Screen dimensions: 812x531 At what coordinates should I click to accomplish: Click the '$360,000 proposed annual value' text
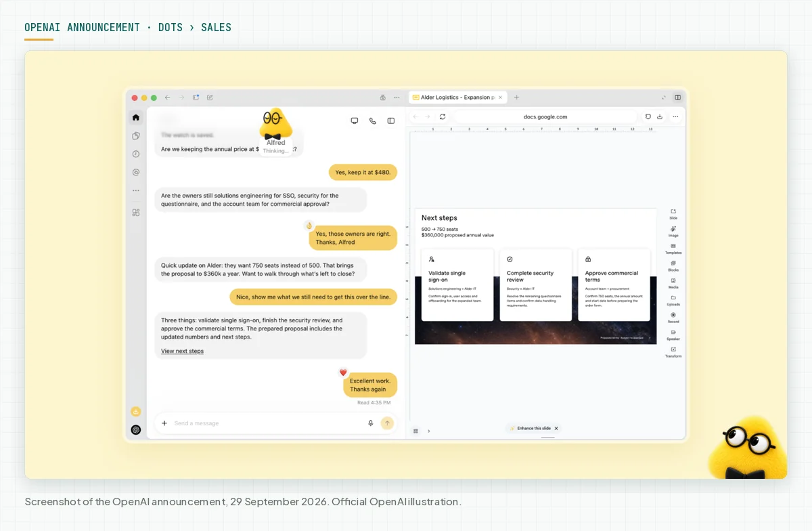(x=457, y=235)
